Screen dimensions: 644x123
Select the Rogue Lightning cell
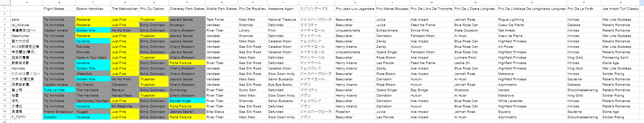click(531, 19)
